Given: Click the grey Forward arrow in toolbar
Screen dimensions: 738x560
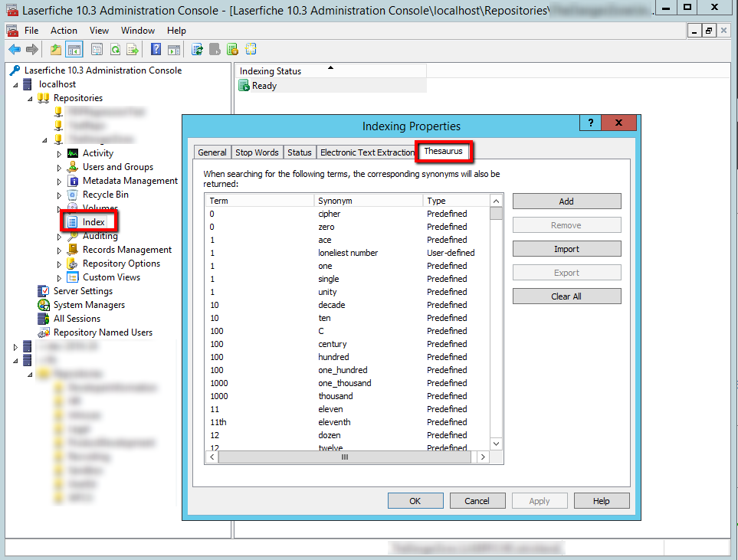Looking at the screenshot, I should [x=32, y=49].
